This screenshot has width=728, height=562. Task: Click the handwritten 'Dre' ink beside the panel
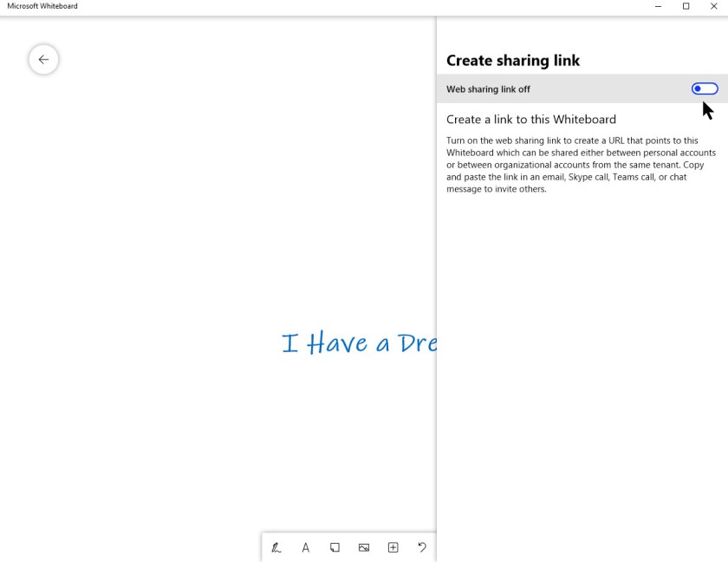point(417,343)
